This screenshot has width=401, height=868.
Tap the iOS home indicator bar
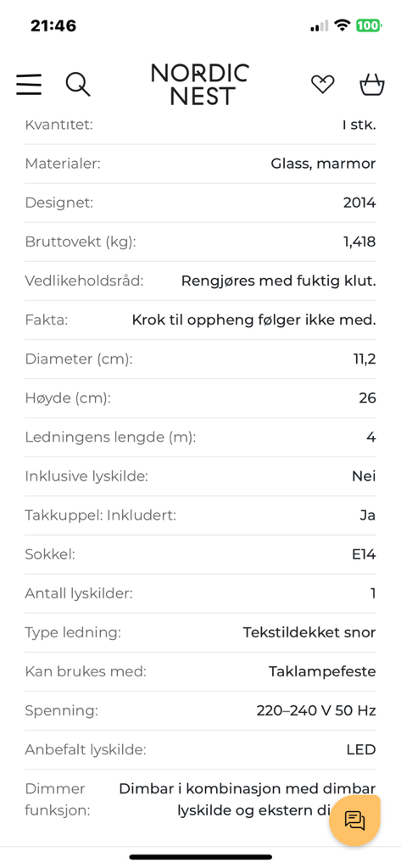coord(200,857)
